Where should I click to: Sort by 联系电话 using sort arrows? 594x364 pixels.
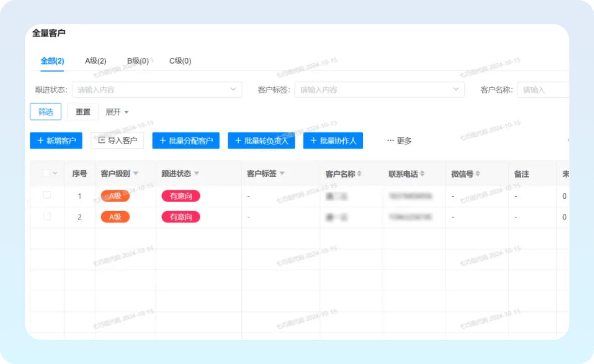[422, 174]
